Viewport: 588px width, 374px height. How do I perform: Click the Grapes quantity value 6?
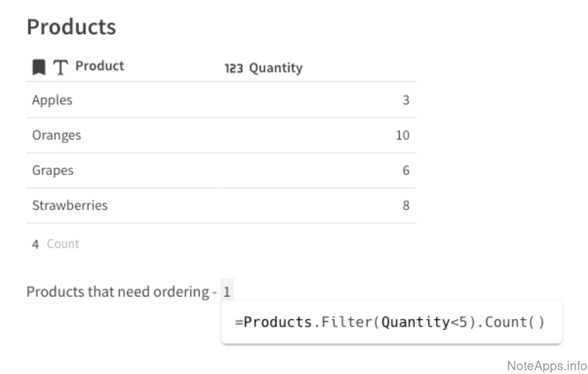[x=406, y=170]
